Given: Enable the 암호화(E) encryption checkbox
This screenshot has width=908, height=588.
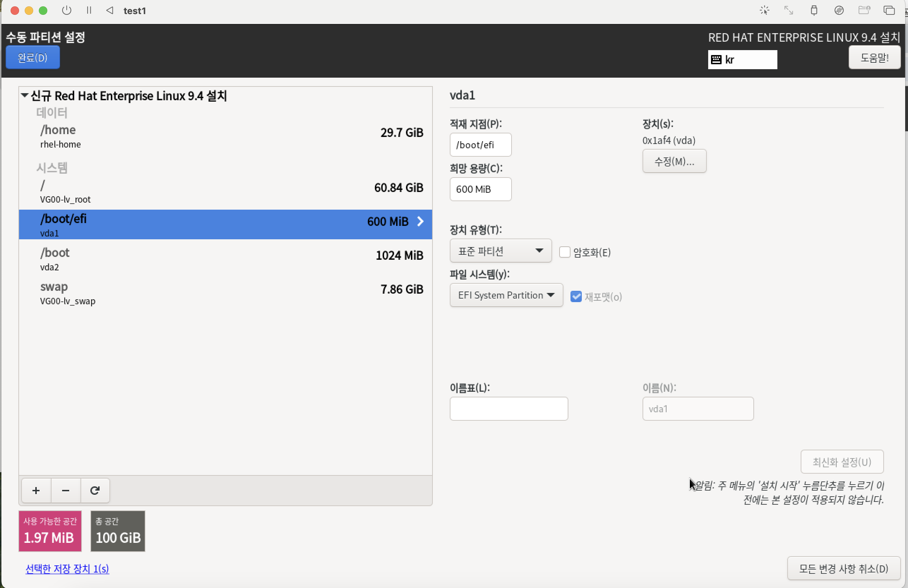Looking at the screenshot, I should coord(564,252).
